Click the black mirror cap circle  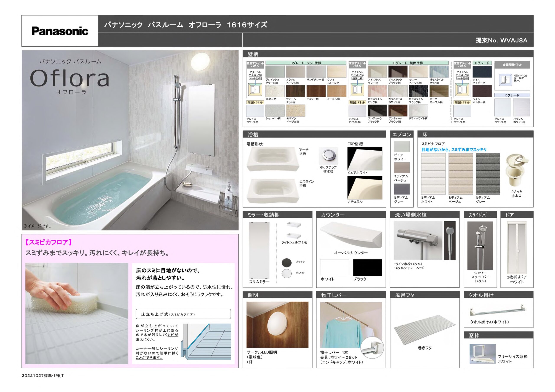(x=286, y=263)
